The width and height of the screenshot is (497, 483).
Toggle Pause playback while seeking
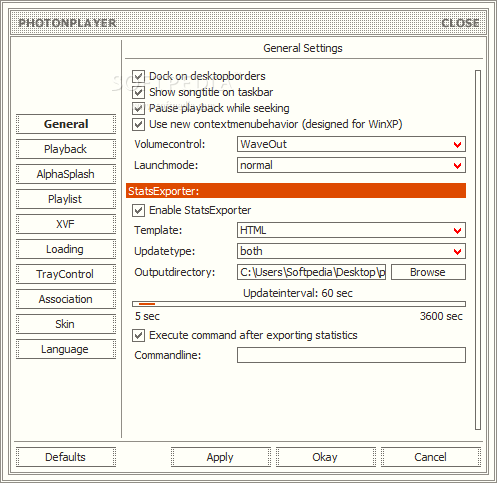138,108
